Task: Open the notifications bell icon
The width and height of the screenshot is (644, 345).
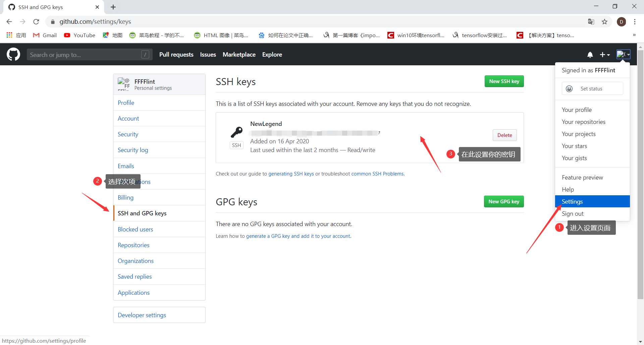Action: [x=590, y=55]
